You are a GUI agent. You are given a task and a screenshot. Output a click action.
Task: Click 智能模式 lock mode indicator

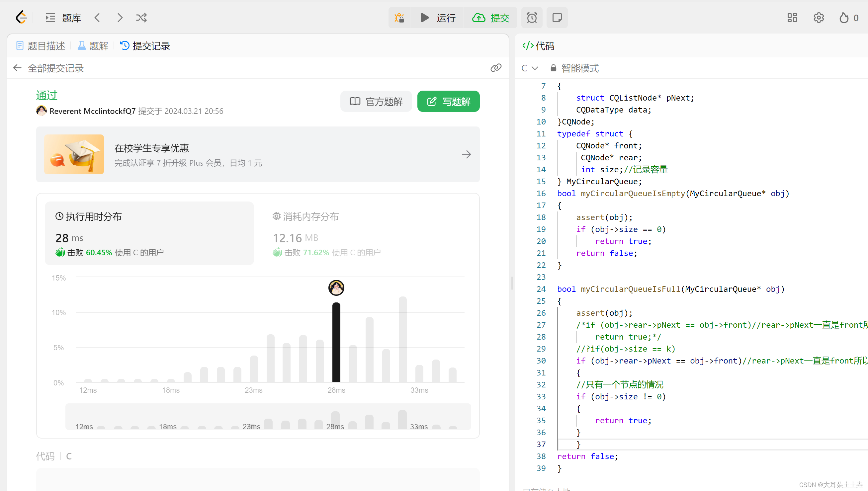click(574, 68)
